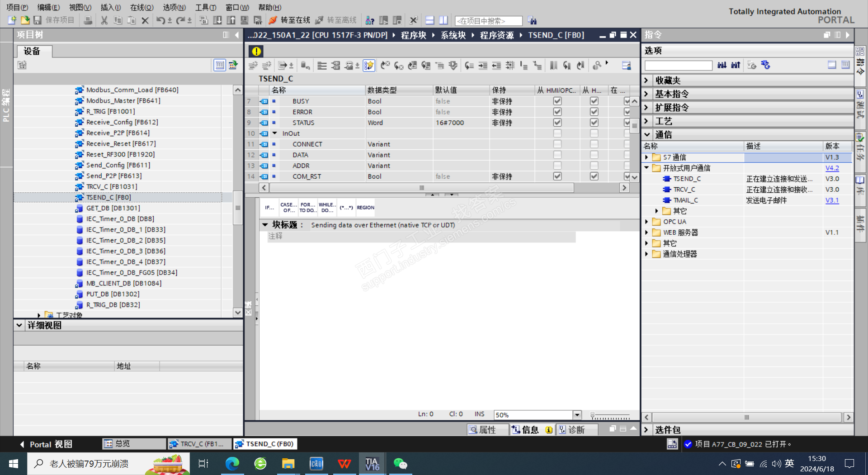Click the TSEND_C instruction block icon

point(667,179)
